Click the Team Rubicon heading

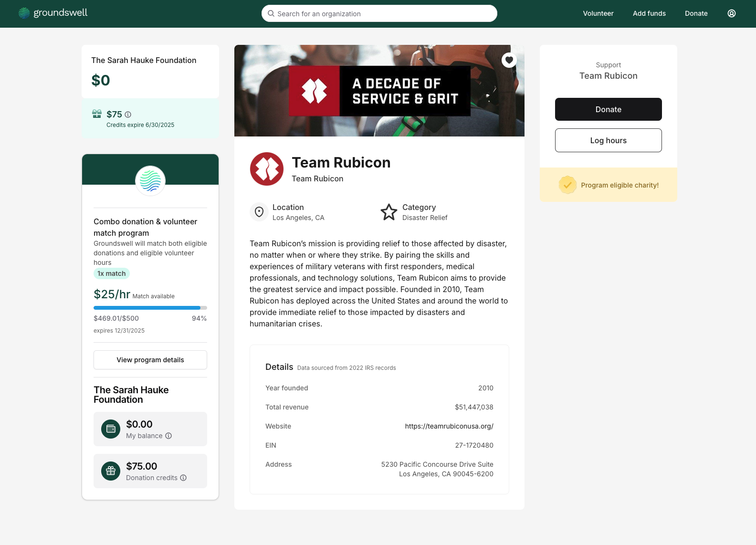[x=341, y=163]
